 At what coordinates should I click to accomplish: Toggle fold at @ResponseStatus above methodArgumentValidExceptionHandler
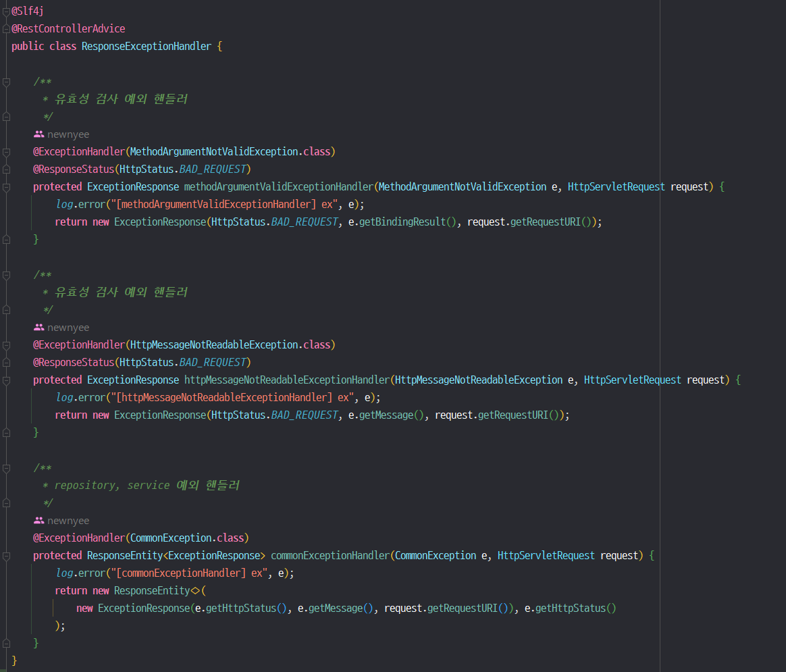coord(6,169)
